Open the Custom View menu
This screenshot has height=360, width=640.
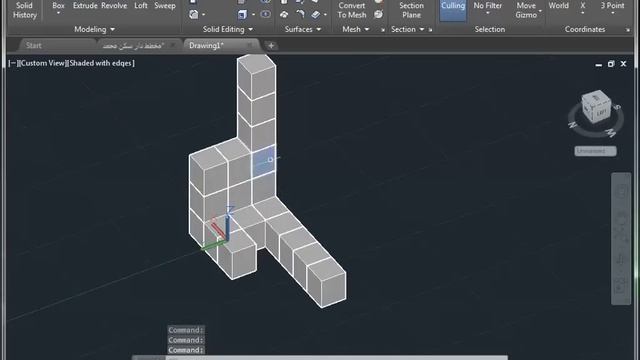click(x=42, y=63)
